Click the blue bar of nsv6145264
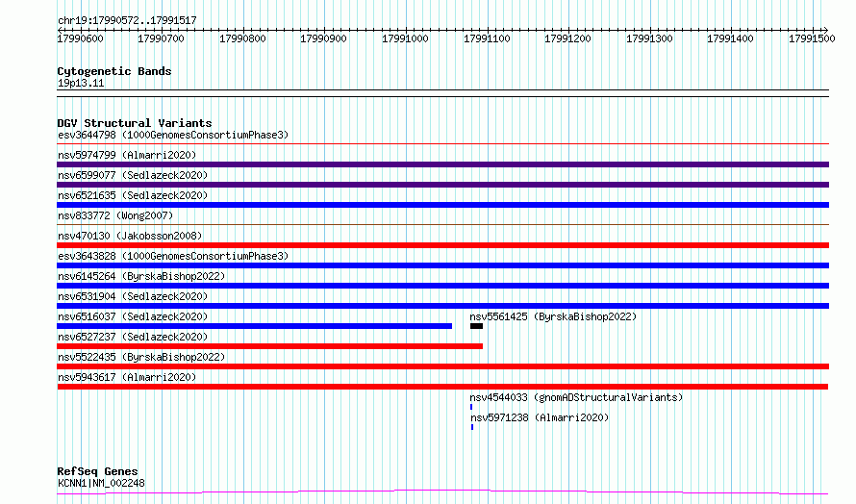 point(442,286)
